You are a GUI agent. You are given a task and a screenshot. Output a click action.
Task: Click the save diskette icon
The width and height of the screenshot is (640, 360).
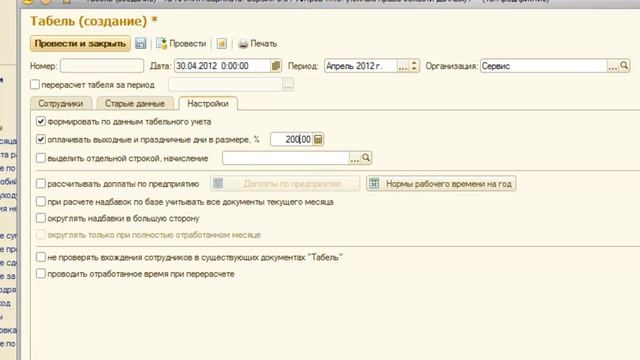coord(140,43)
